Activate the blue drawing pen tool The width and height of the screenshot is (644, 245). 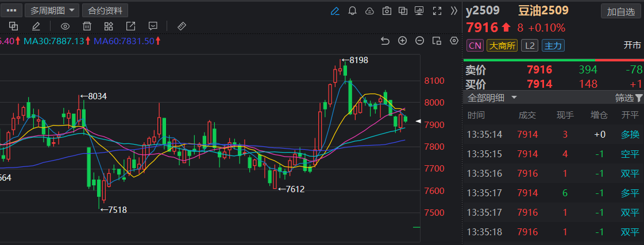336,11
